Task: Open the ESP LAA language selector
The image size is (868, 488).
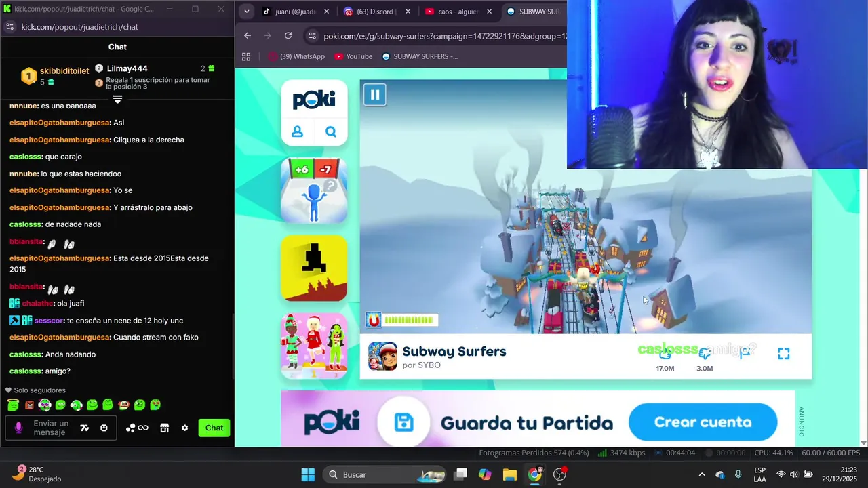Action: [x=760, y=474]
